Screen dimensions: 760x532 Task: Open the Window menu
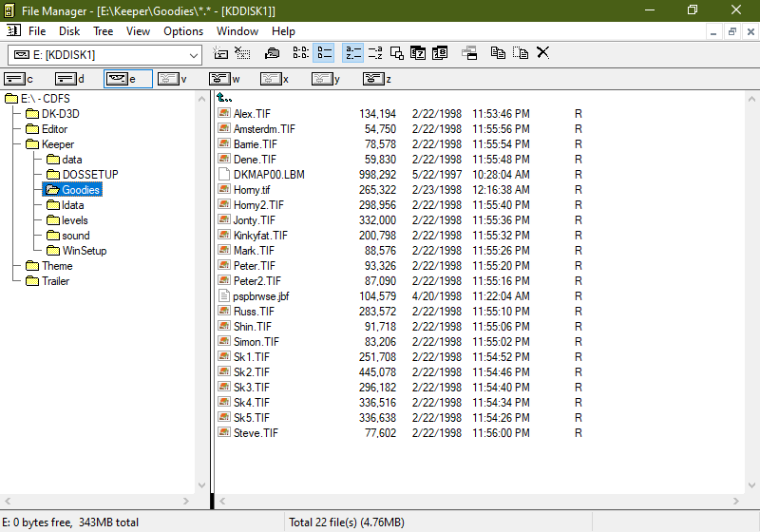pyautogui.click(x=237, y=31)
